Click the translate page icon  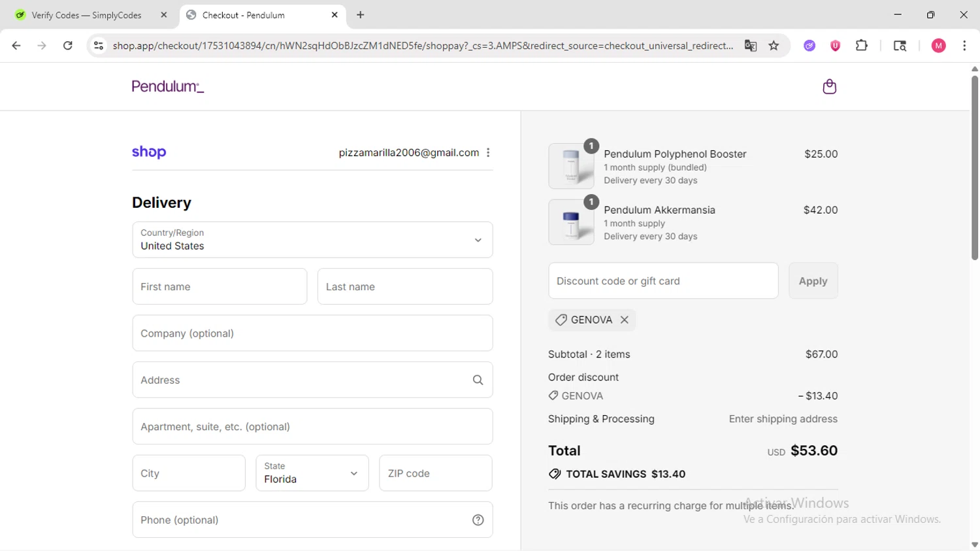pyautogui.click(x=750, y=46)
